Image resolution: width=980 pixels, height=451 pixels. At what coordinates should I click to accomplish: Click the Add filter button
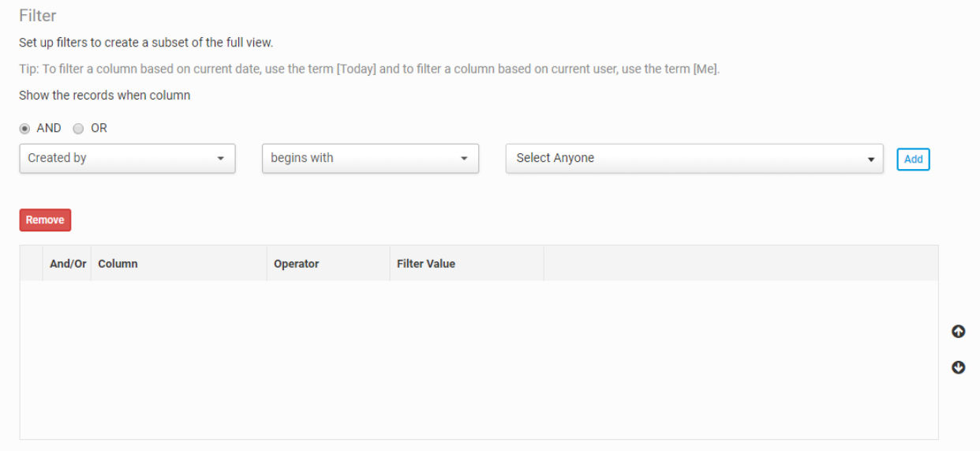[x=913, y=159]
